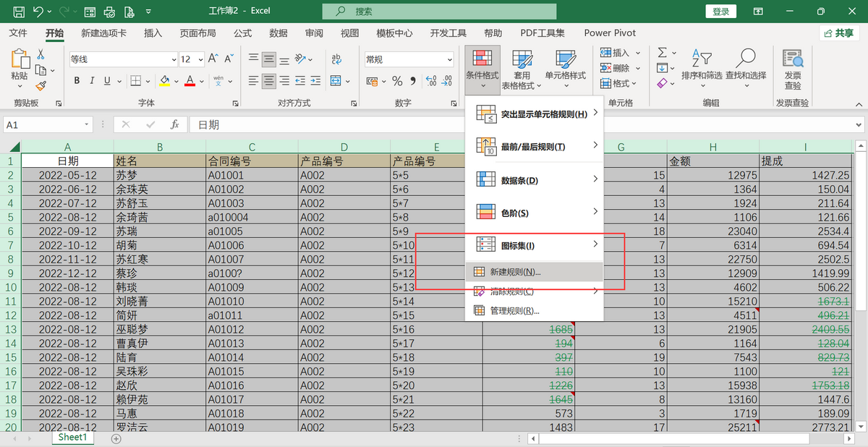Increase font size with the large A icon
868x447 pixels.
(213, 59)
